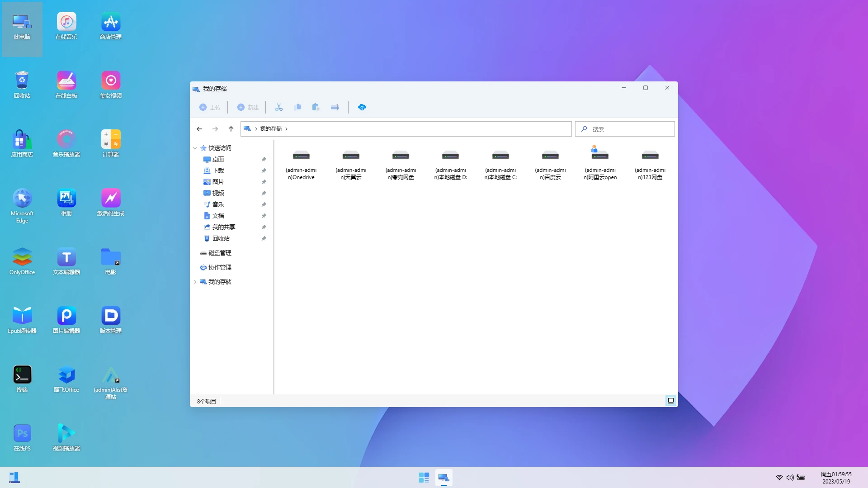Image resolution: width=868 pixels, height=488 pixels.
Task: Launch Microsoft Edge from desktop
Action: tap(22, 206)
